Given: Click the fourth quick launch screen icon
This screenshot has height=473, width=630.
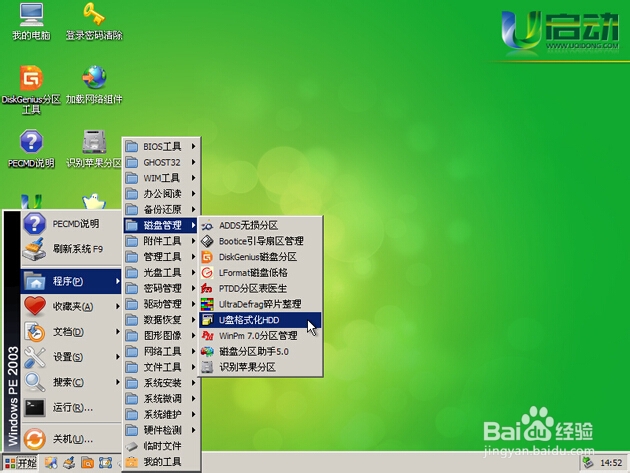Looking at the screenshot, I should (105, 463).
